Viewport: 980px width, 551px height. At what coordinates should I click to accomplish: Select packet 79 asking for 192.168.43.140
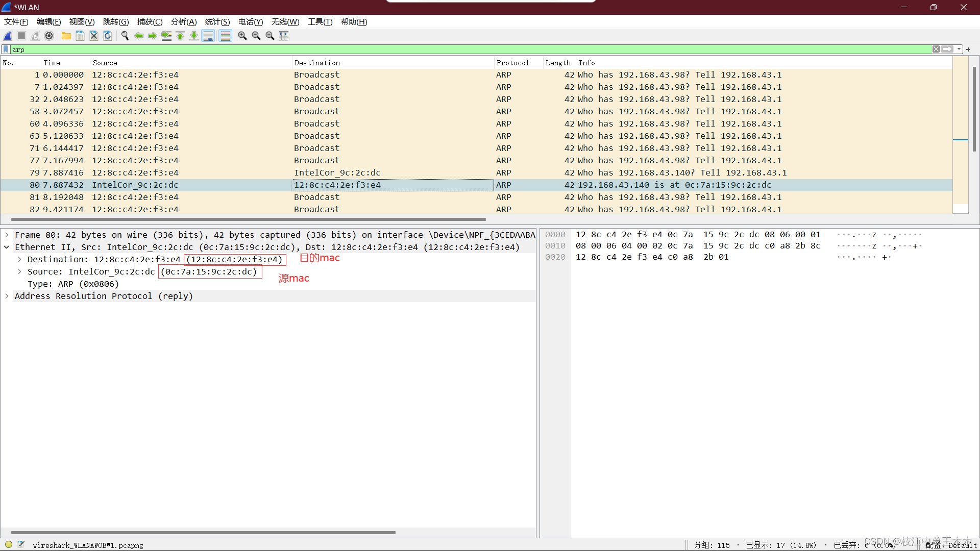(476, 172)
